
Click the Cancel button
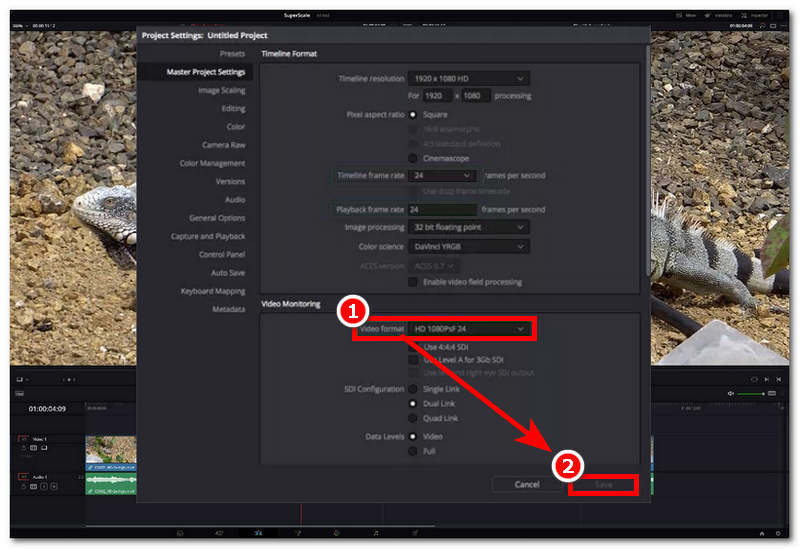527,484
